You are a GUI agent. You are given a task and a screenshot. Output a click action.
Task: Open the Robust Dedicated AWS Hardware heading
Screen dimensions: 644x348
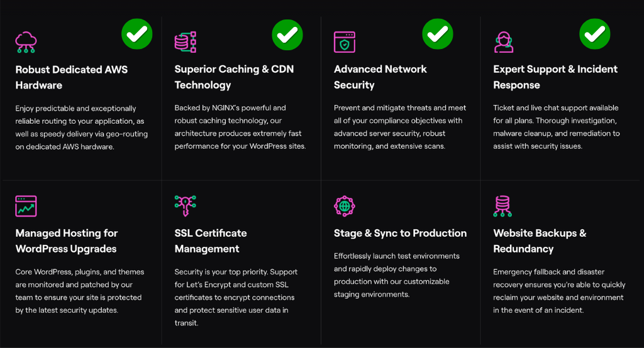pyautogui.click(x=72, y=77)
